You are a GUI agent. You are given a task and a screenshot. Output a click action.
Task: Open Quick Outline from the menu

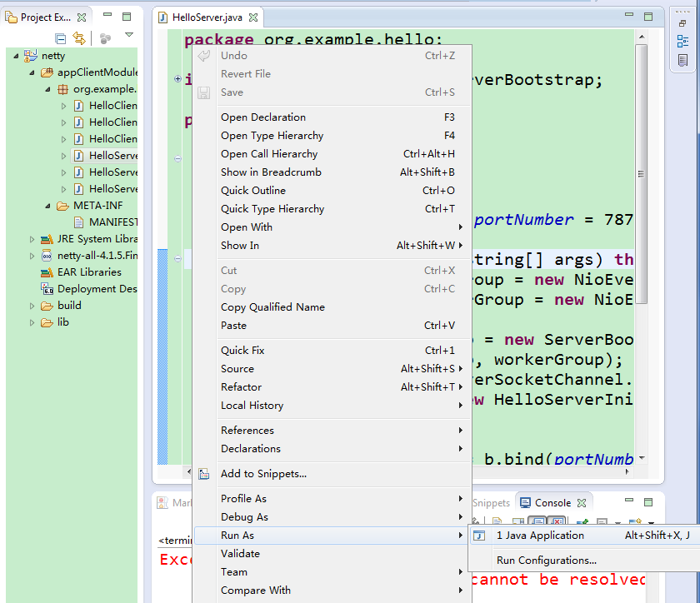(332, 190)
